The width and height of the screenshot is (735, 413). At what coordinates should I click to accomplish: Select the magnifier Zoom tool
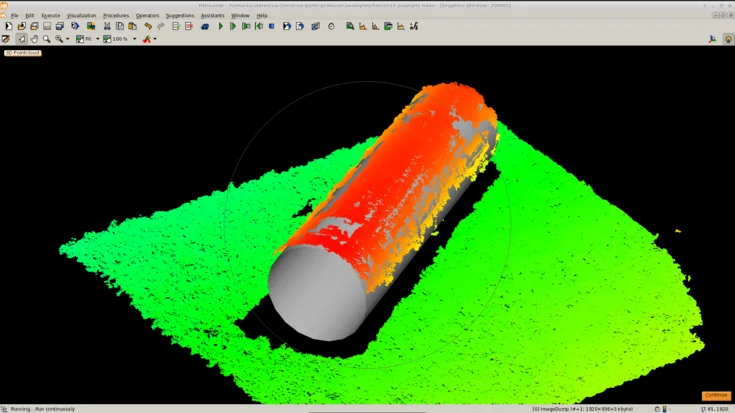click(47, 39)
